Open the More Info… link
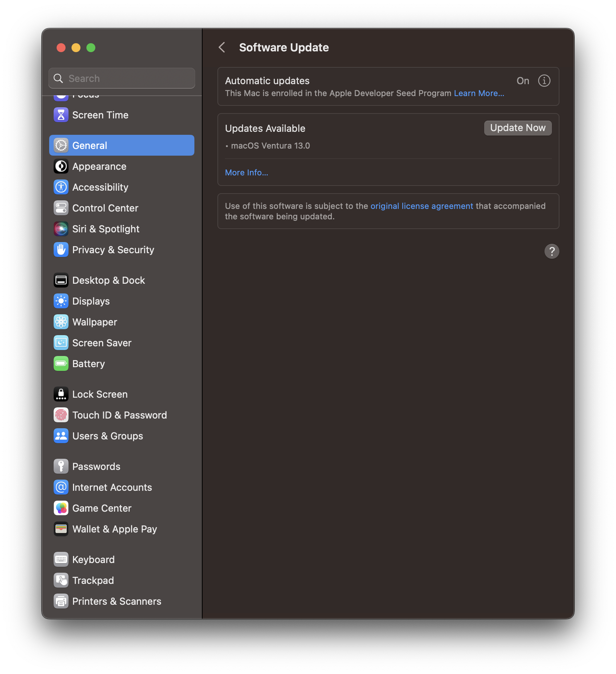 (x=247, y=173)
